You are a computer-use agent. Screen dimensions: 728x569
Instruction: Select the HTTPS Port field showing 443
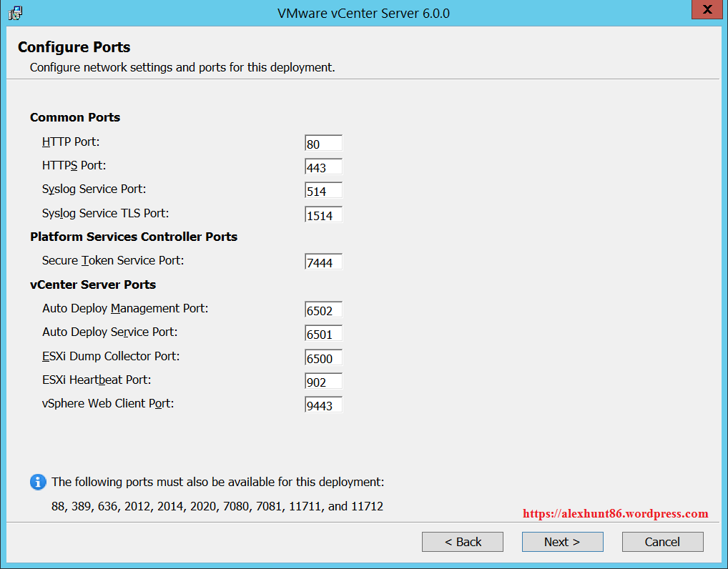click(x=323, y=167)
